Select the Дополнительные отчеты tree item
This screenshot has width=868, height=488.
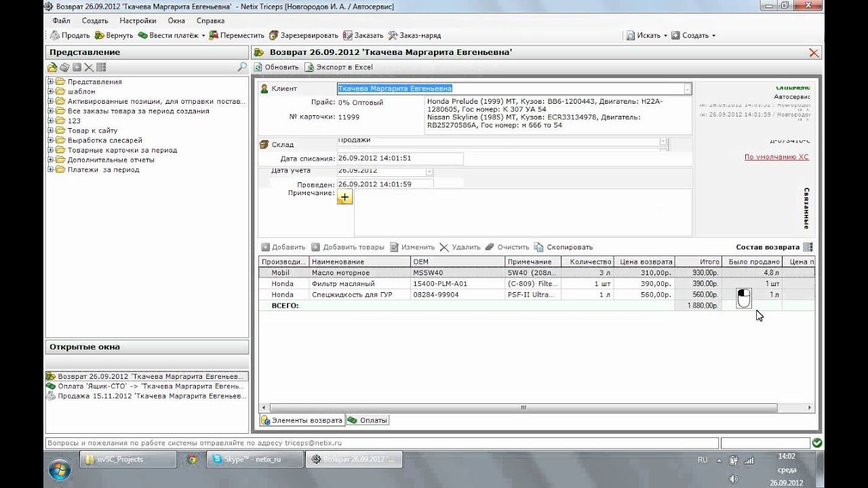111,160
